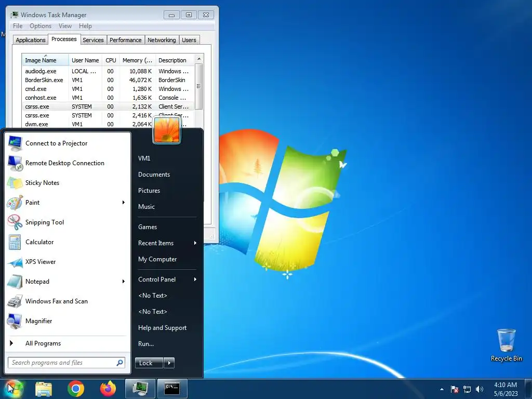The image size is (532, 399).
Task: Select the Recycle Bin desktop icon
Action: click(x=506, y=345)
